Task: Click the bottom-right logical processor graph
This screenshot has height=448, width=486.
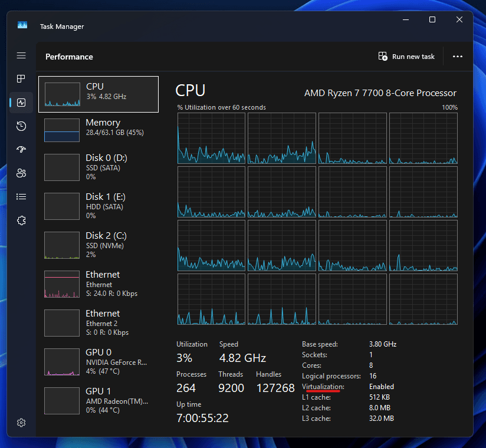Action: (423, 299)
